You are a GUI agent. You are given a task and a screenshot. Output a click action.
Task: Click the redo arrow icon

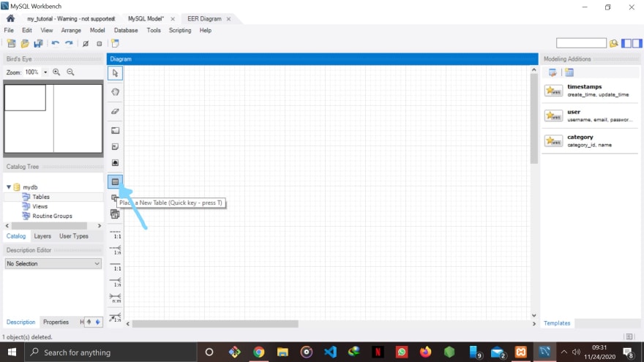[69, 43]
